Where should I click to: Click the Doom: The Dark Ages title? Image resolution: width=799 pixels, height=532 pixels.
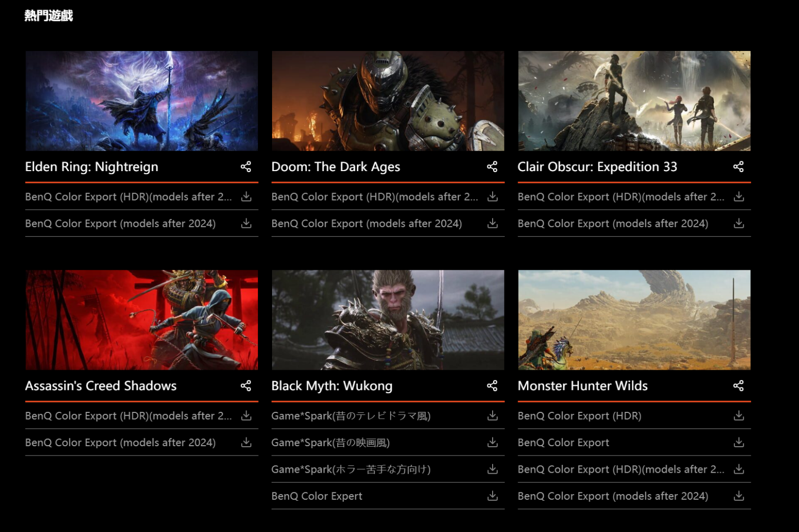pos(336,167)
